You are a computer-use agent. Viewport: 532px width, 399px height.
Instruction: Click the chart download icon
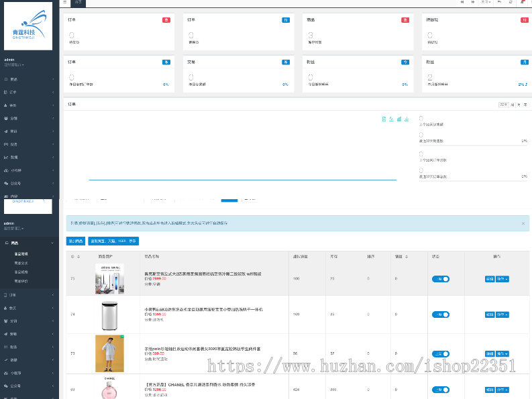tap(407, 119)
